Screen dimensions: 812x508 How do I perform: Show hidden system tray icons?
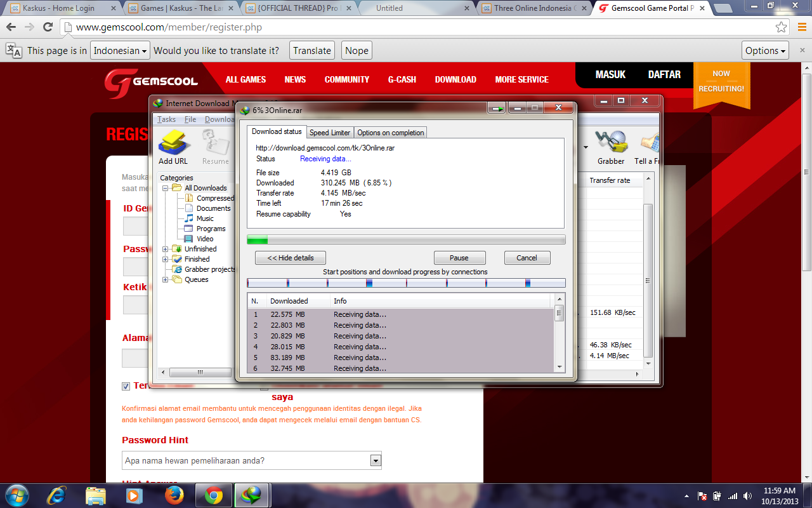(686, 496)
